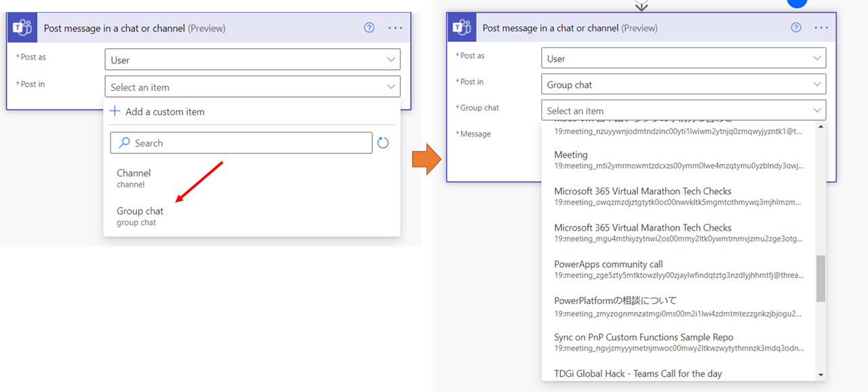Click the Teams icon in right card header
Screen dimensions: 868x392
point(462,28)
